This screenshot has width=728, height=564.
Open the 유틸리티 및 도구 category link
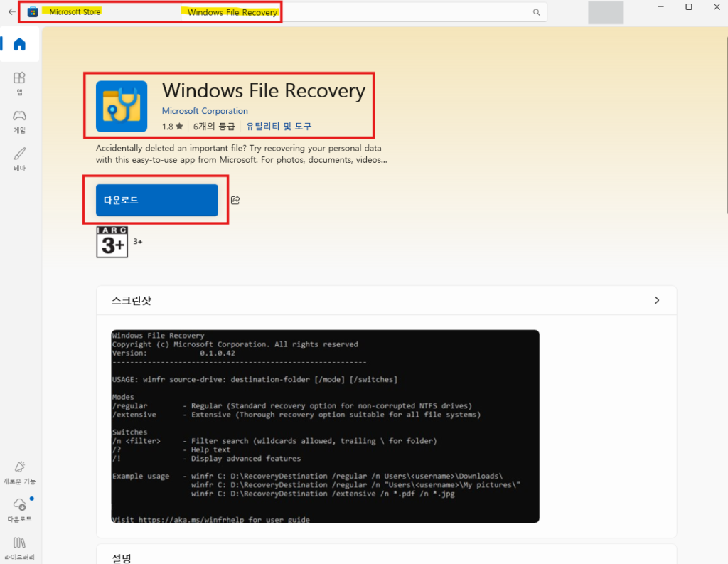pyautogui.click(x=279, y=127)
